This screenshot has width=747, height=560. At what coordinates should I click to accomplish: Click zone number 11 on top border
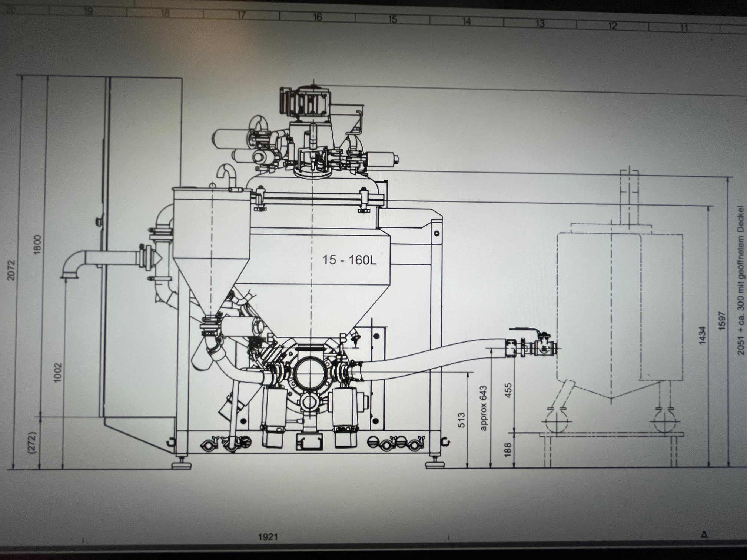684,28
